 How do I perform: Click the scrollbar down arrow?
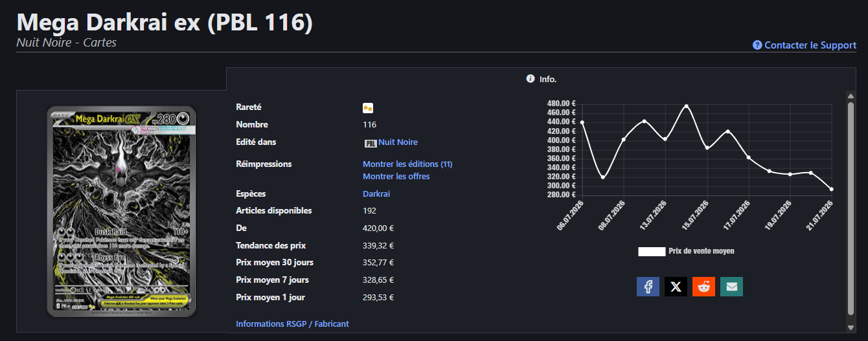point(851,327)
